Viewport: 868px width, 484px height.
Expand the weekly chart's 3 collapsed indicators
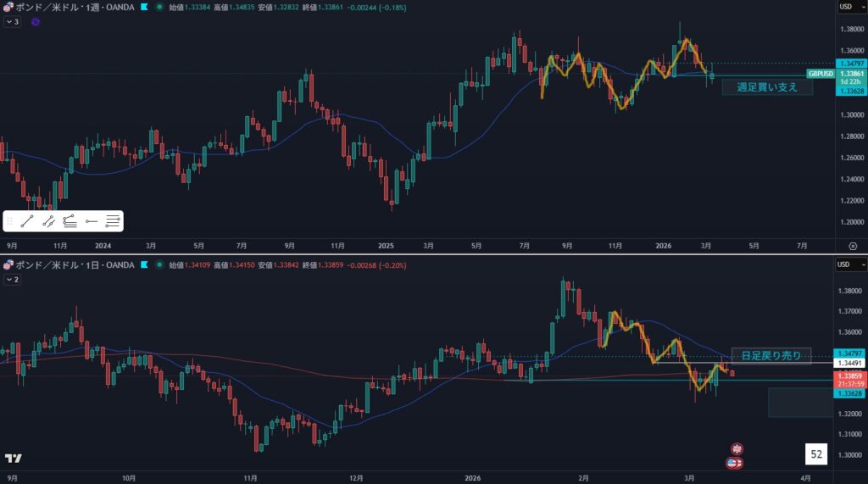pos(12,21)
